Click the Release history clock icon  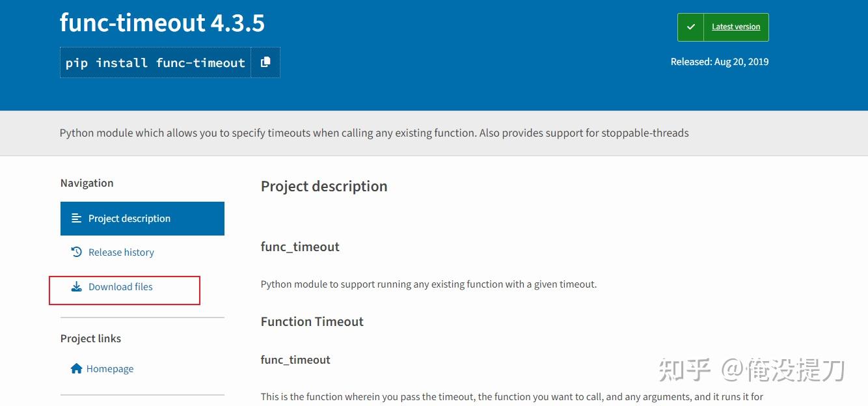[76, 252]
